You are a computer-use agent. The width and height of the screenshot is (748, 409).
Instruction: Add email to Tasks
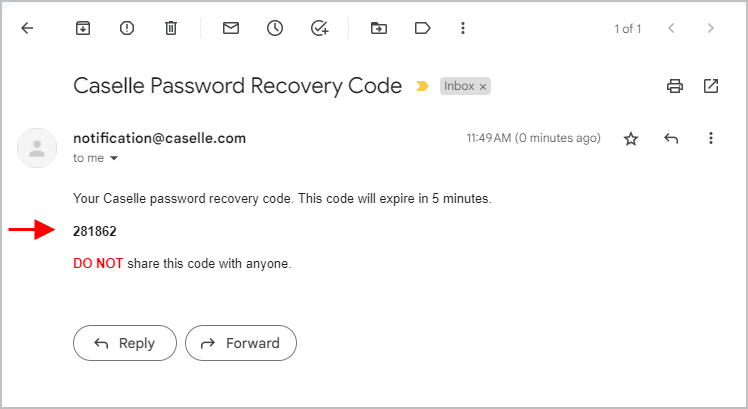tap(319, 28)
